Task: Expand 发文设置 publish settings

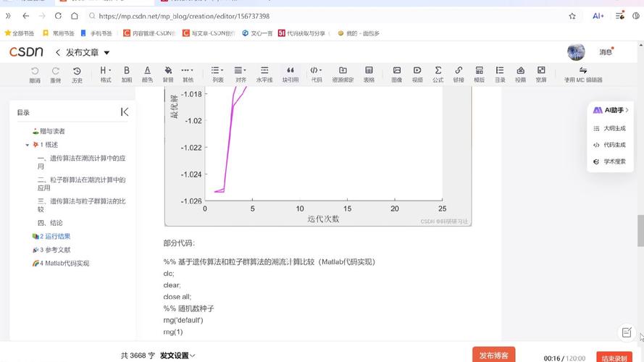Action: point(177,355)
